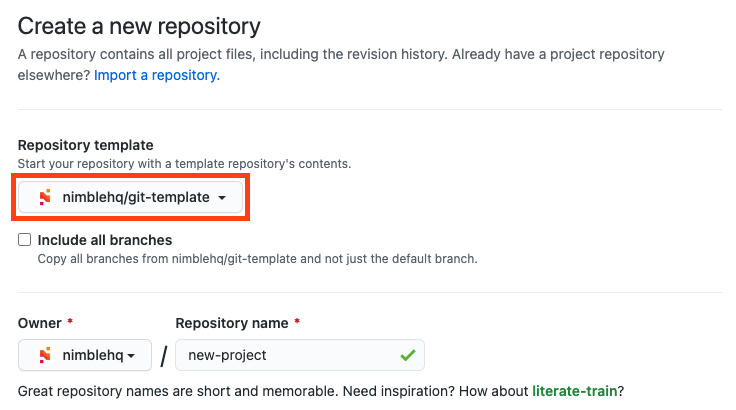The height and width of the screenshot is (410, 736).
Task: Click the "Owner" field label
Action: point(40,324)
